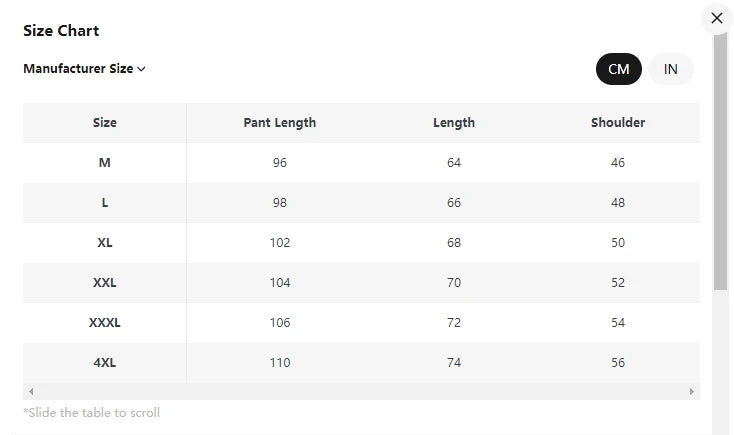Click the XL size row label
Viewport: 734px width, 435px height.
(104, 243)
